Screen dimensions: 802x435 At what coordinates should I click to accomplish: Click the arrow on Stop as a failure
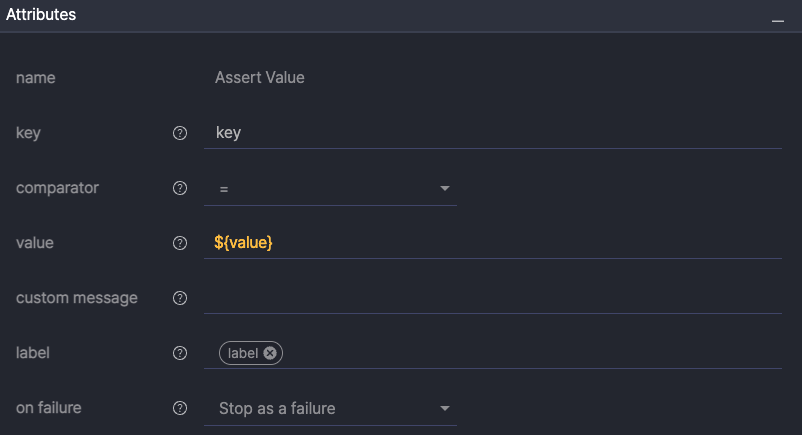pos(445,408)
